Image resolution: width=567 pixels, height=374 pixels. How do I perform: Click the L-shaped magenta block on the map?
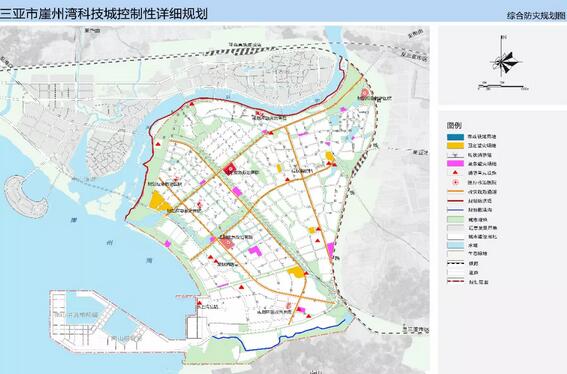coord(256,251)
